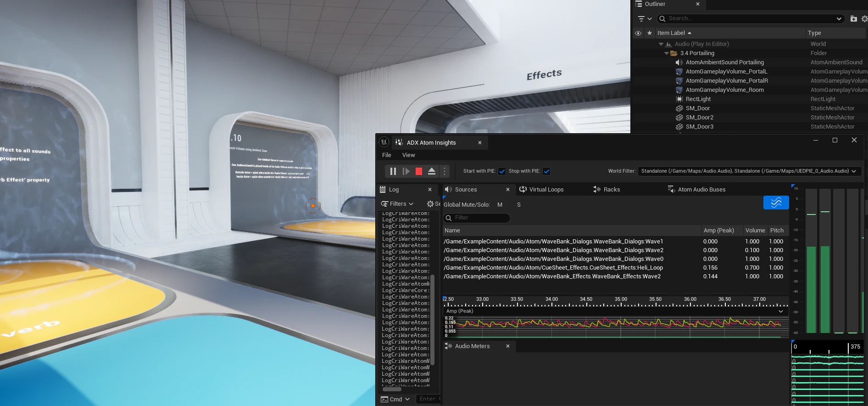Toggle the blue waveform plot button in Sources
The width and height of the screenshot is (868, 406).
click(x=776, y=203)
